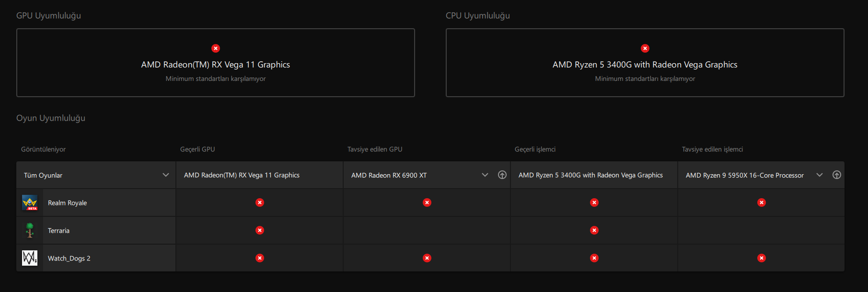Click Terraria current processor fail icon
The image size is (868, 292).
click(x=594, y=230)
